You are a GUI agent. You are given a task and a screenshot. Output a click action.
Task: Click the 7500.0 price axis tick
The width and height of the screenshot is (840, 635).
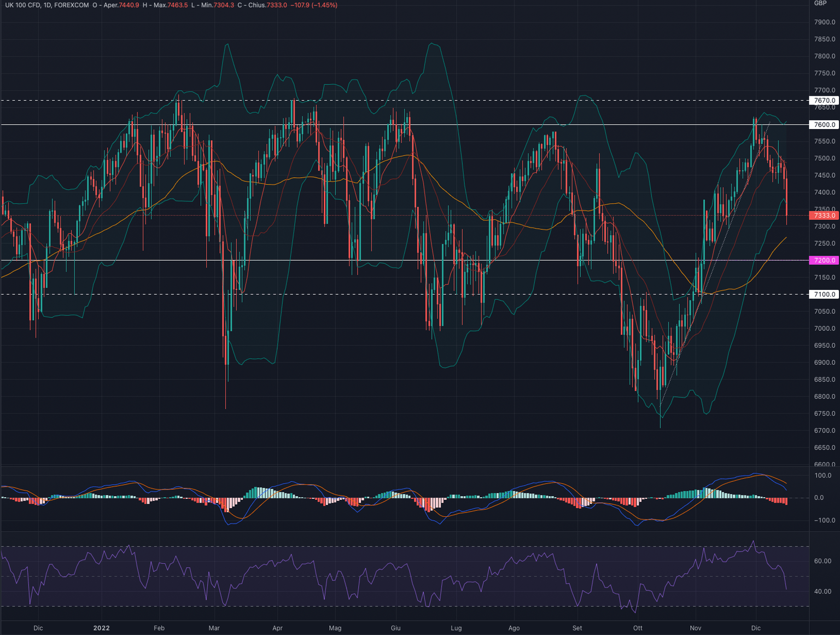coord(825,159)
